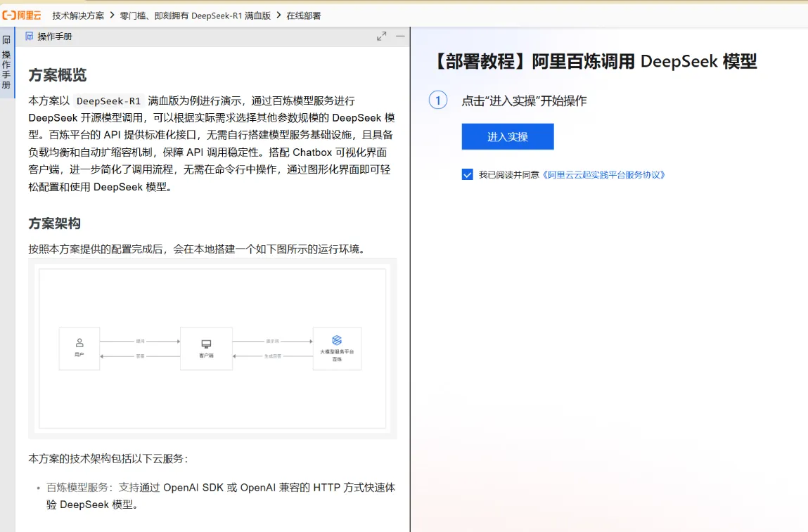Click the 大模型服务平台百炼 node icon
This screenshot has height=532, width=808.
click(x=337, y=340)
